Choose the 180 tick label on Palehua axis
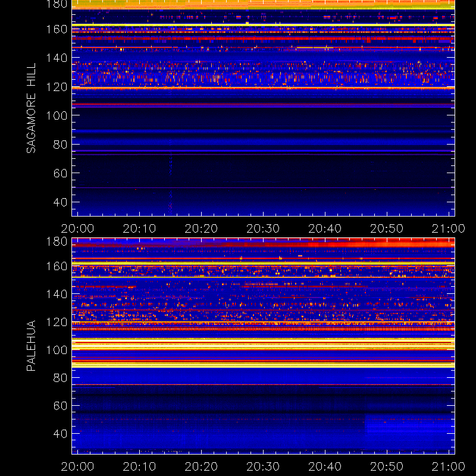The image size is (476, 476). pos(57,242)
